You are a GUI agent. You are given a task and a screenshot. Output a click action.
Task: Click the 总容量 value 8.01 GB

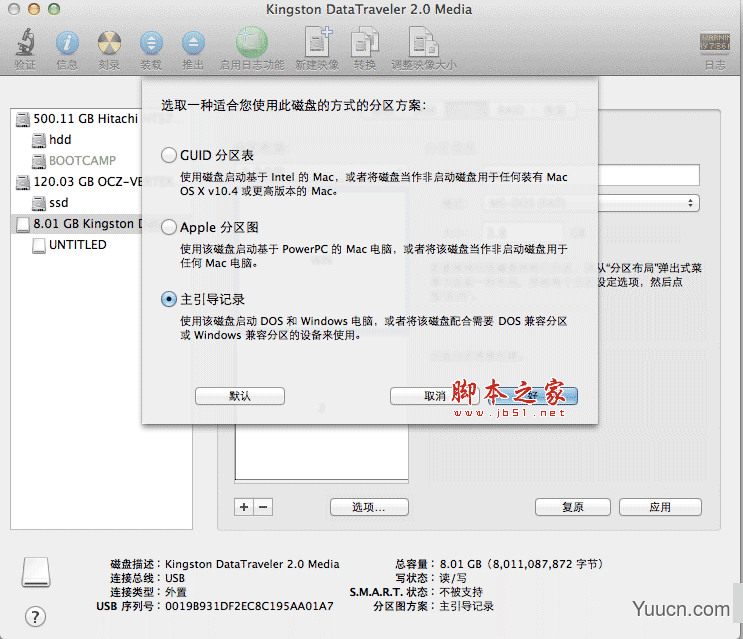[521, 564]
